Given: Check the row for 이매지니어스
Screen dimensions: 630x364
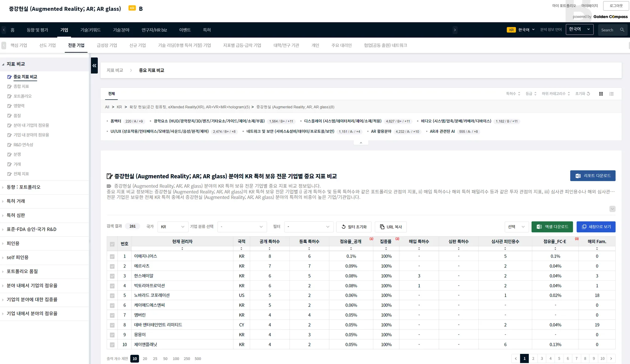Looking at the screenshot, I should coord(112,256).
